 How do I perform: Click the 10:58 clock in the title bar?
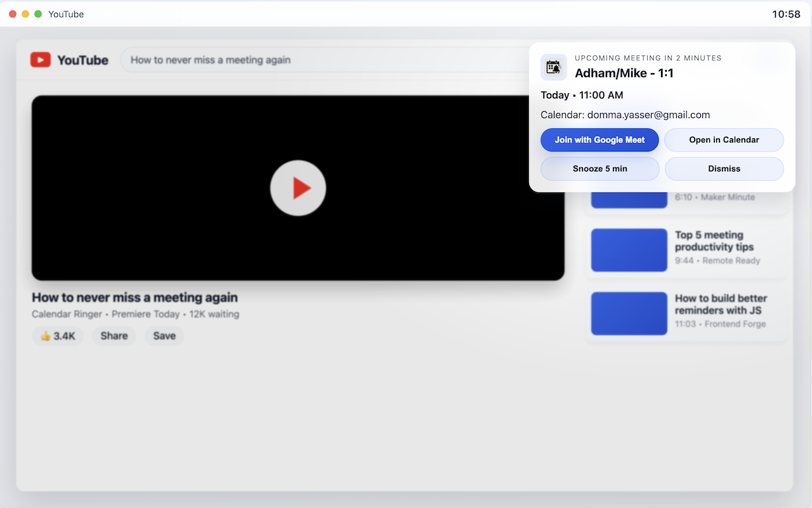(786, 14)
